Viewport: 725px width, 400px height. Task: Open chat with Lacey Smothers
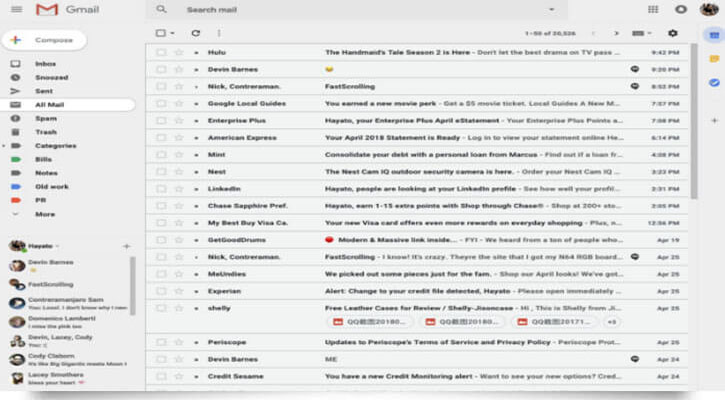tap(69, 378)
